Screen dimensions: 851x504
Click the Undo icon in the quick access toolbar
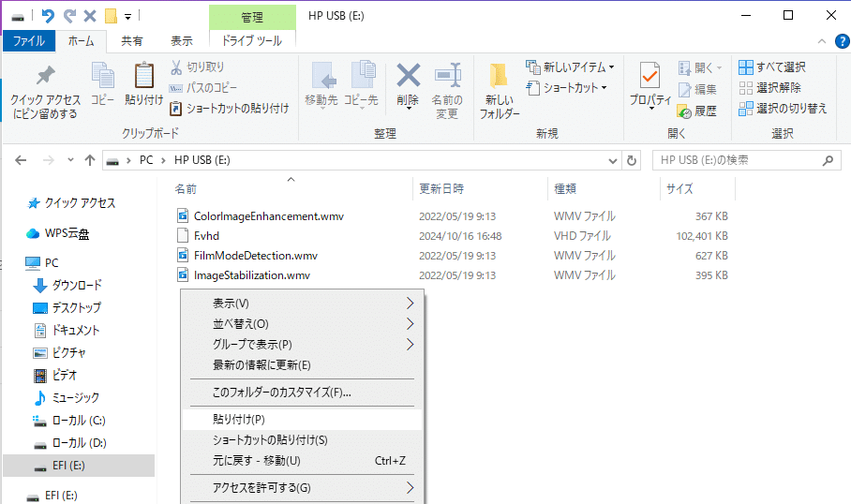pos(49,16)
